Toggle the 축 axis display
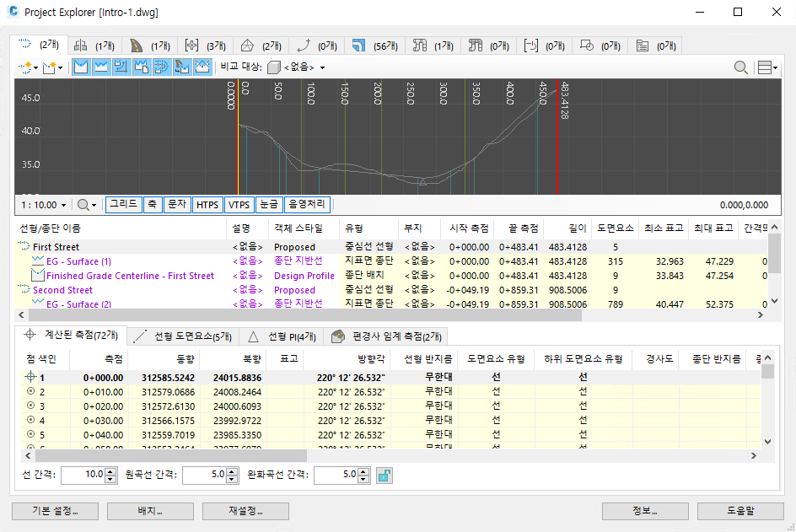796x532 pixels. (153, 205)
